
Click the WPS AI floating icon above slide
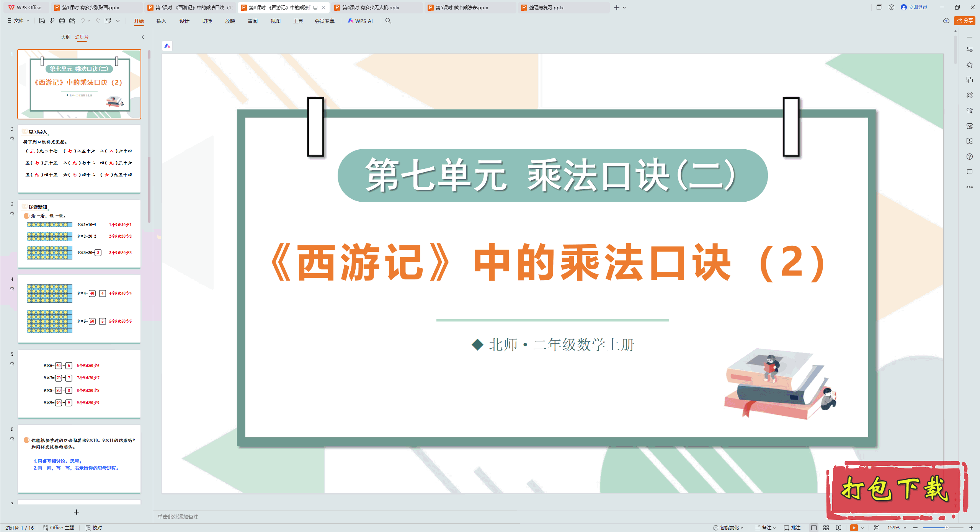pos(167,46)
